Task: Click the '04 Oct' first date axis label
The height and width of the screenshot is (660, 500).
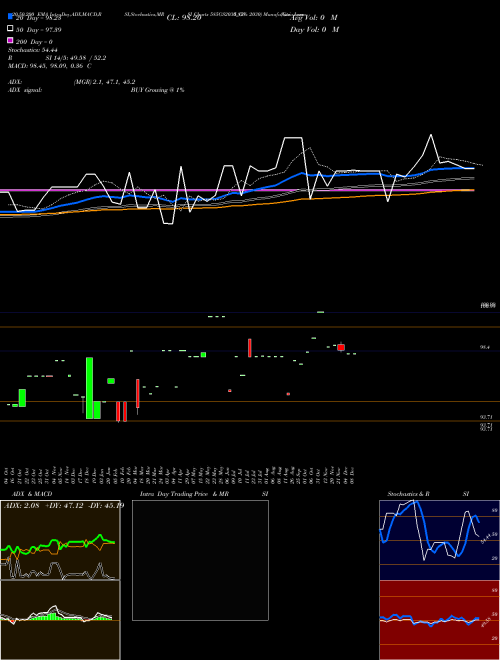Action: [7, 475]
